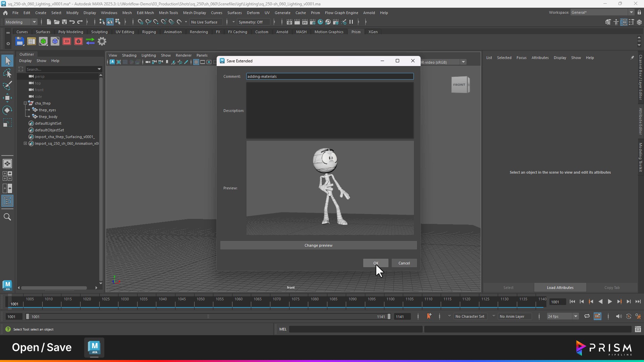Click the workspace lock icon
644x362 pixels.
point(639,12)
